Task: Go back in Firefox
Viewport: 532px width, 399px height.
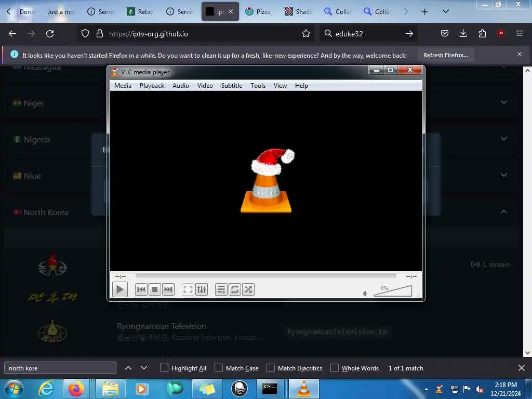Action: pyautogui.click(x=12, y=34)
